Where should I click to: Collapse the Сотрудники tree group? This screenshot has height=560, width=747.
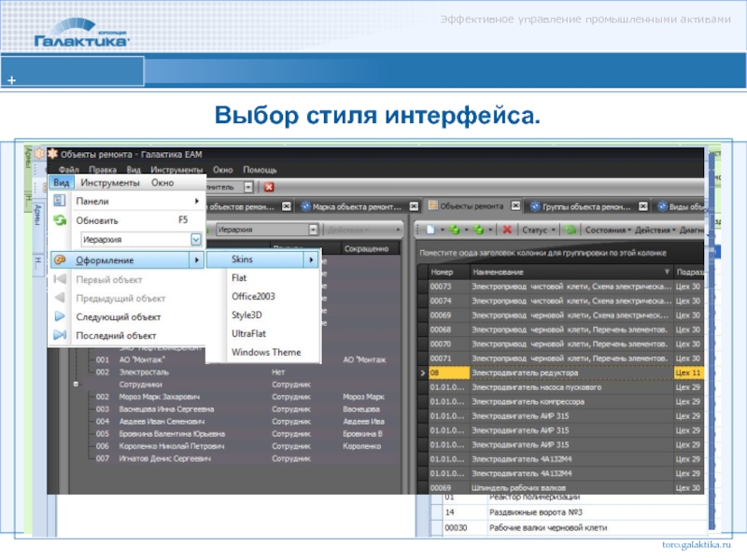coord(74,384)
